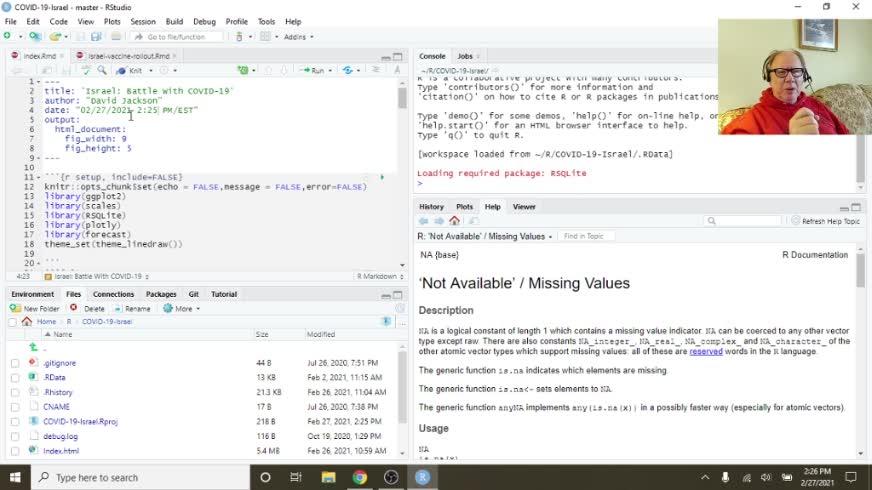Image resolution: width=872 pixels, height=490 pixels.
Task: Click the New File green plus icon
Action: click(7, 36)
